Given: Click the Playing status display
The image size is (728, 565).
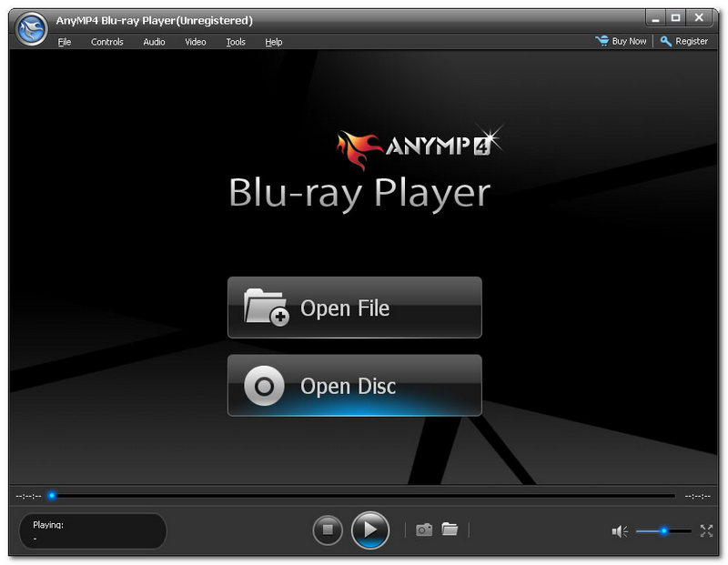Looking at the screenshot, I should [x=93, y=530].
